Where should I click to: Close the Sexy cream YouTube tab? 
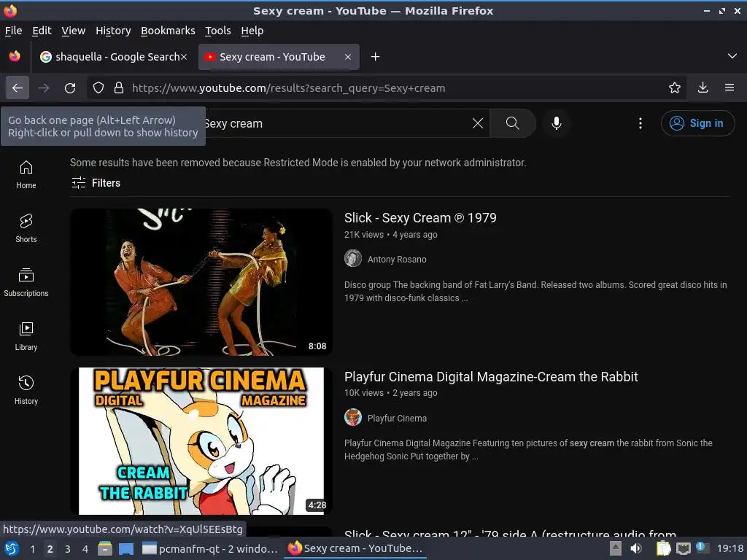pyautogui.click(x=348, y=57)
